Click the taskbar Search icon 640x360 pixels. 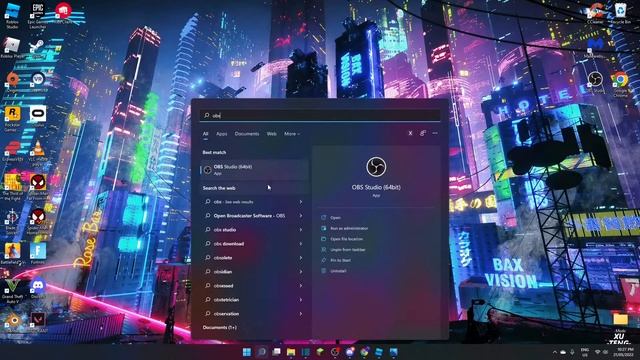(x=262, y=352)
